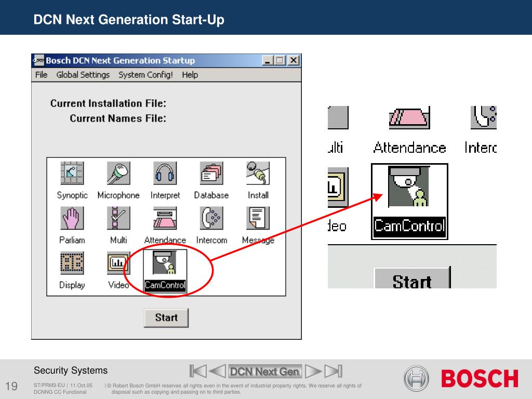Click the Start button in the Startup window

tap(166, 317)
